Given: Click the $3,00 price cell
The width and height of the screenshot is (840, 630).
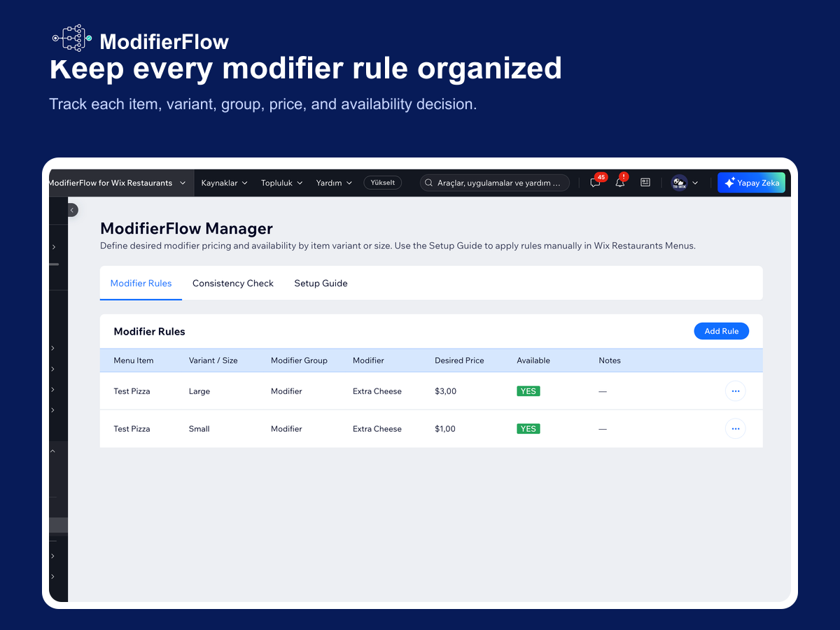Looking at the screenshot, I should (x=445, y=391).
